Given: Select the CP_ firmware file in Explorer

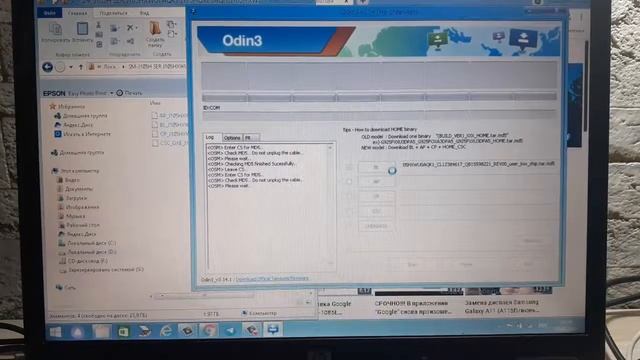Looking at the screenshot, I should tap(169, 133).
